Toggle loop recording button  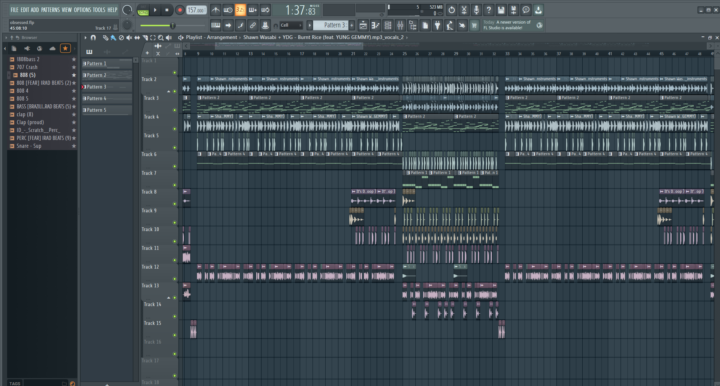265,10
